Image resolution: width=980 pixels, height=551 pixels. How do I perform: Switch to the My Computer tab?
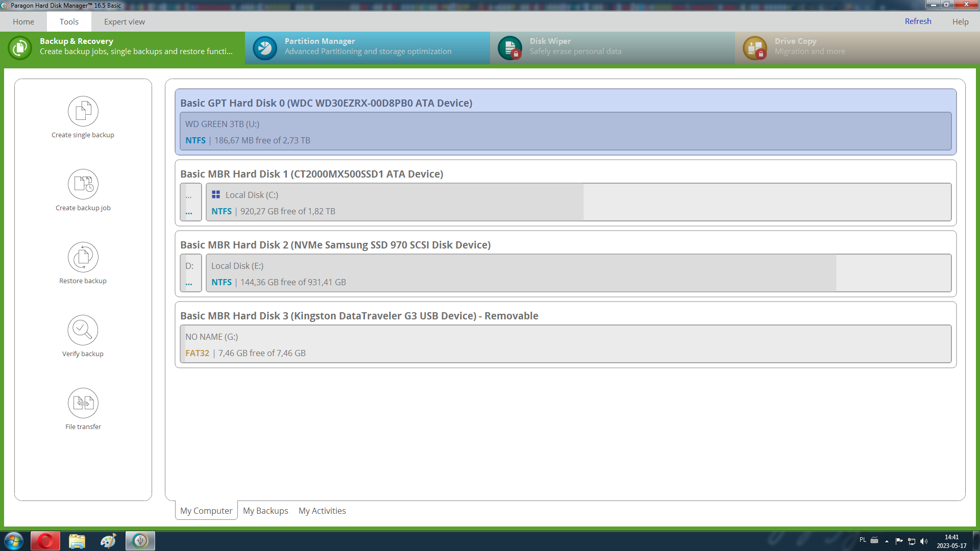(x=206, y=511)
